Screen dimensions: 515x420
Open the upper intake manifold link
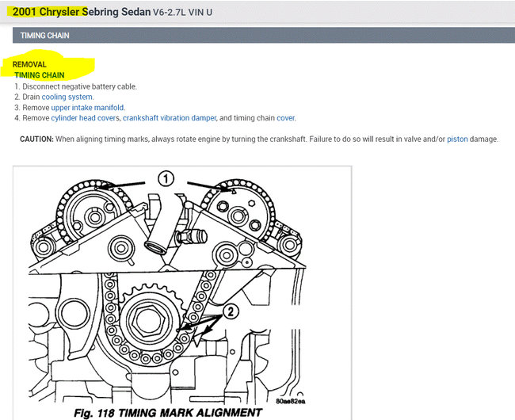[87, 108]
